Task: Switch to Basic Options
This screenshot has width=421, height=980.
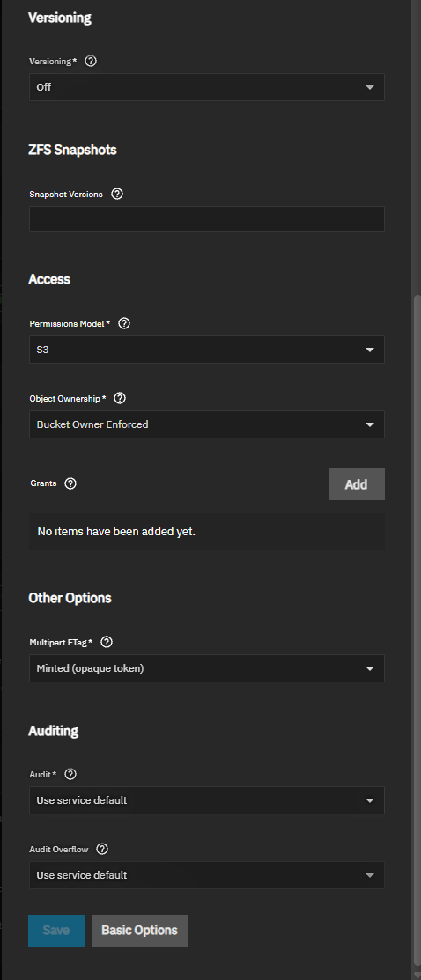Action: click(139, 930)
